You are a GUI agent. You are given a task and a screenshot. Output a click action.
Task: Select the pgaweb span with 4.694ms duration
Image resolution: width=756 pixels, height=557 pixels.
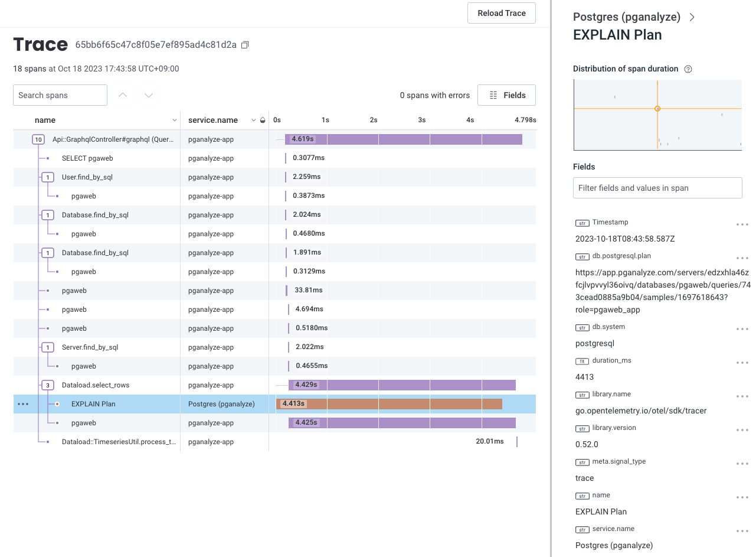click(x=274, y=310)
